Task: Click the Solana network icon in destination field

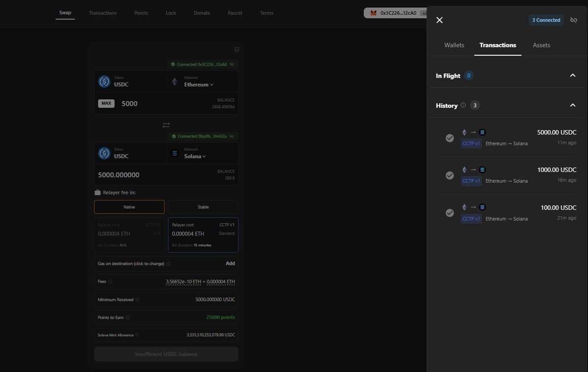Action: click(x=174, y=153)
